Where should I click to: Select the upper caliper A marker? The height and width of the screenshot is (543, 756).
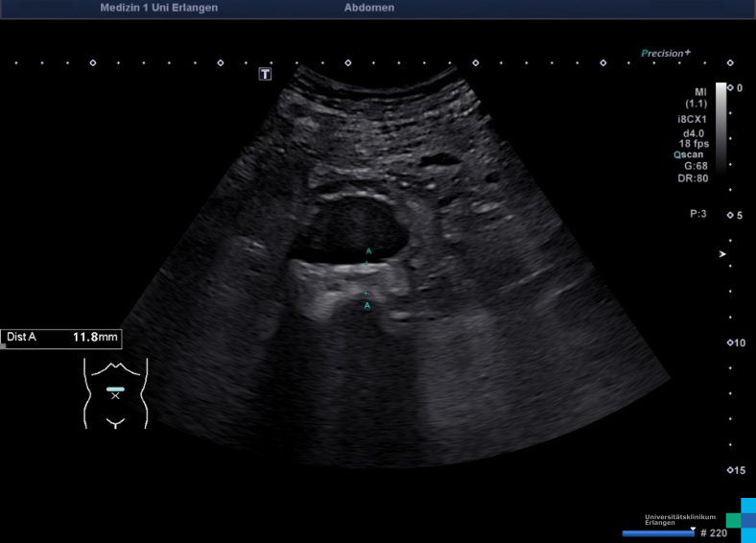pos(367,252)
